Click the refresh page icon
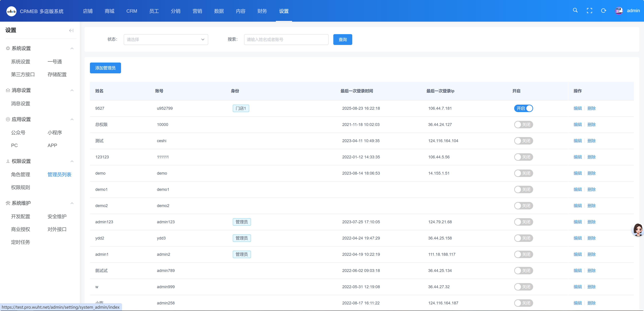 [x=603, y=10]
